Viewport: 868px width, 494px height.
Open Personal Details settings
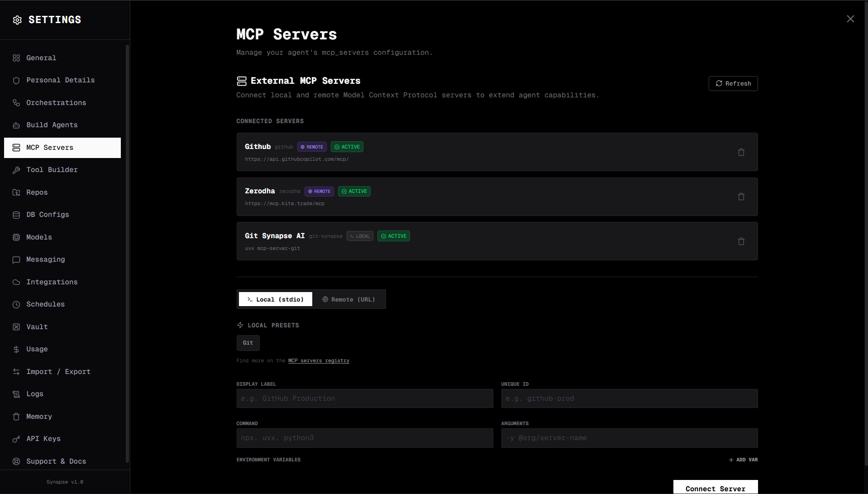(62, 80)
